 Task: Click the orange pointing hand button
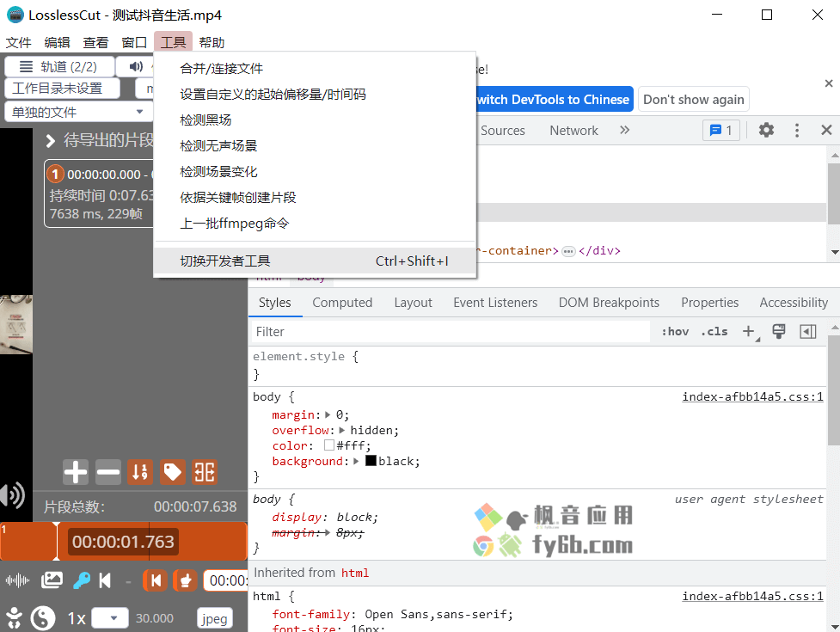[186, 580]
